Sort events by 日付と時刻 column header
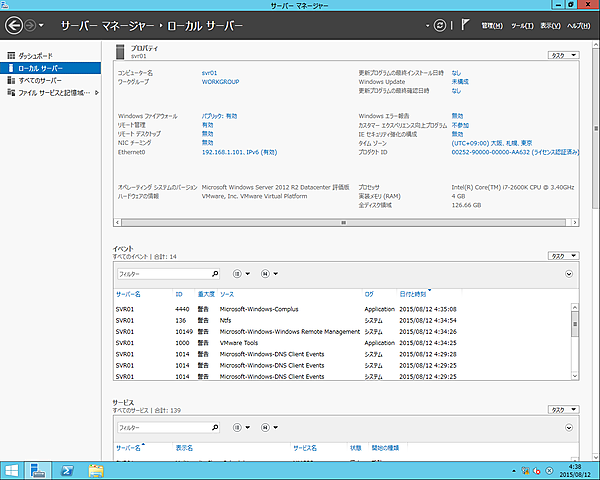This screenshot has width=600, height=480. (x=415, y=295)
